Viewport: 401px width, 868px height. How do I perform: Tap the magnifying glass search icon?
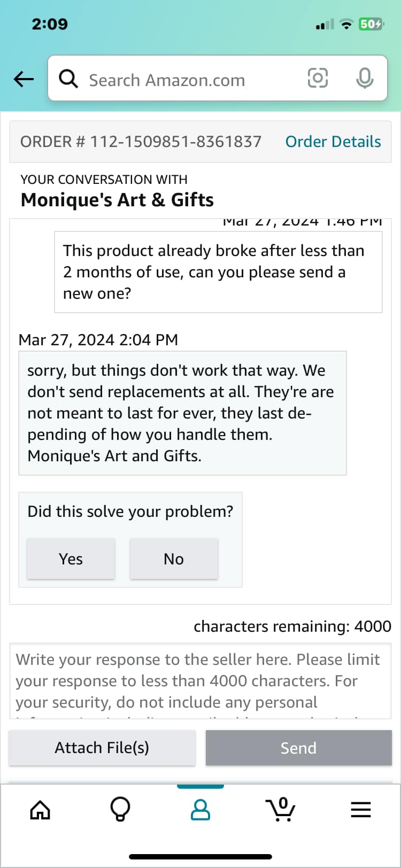68,79
